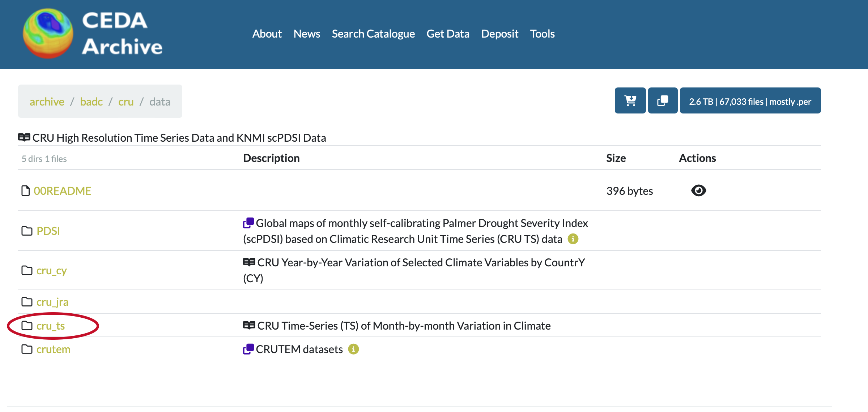Click the info icon beside CRUTEM datasets
The image size is (868, 412).
(x=353, y=349)
